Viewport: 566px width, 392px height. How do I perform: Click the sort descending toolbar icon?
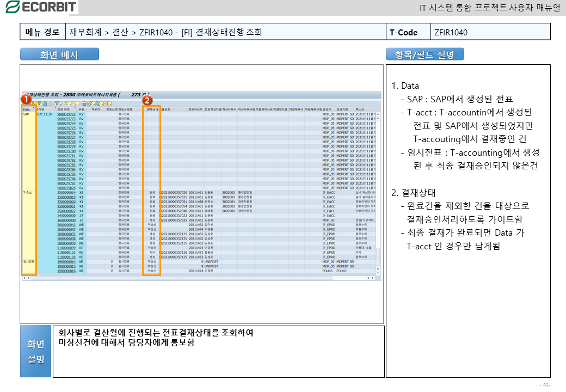[x=39, y=103]
